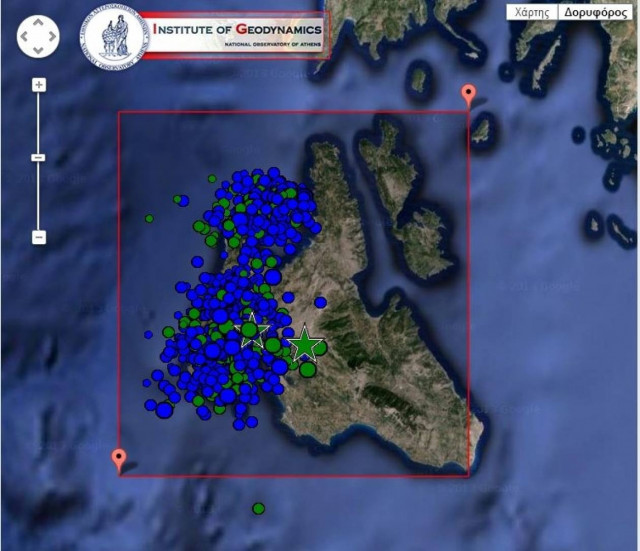
Task: Click the red pin at top-right corner of rectangle
Action: [x=467, y=95]
